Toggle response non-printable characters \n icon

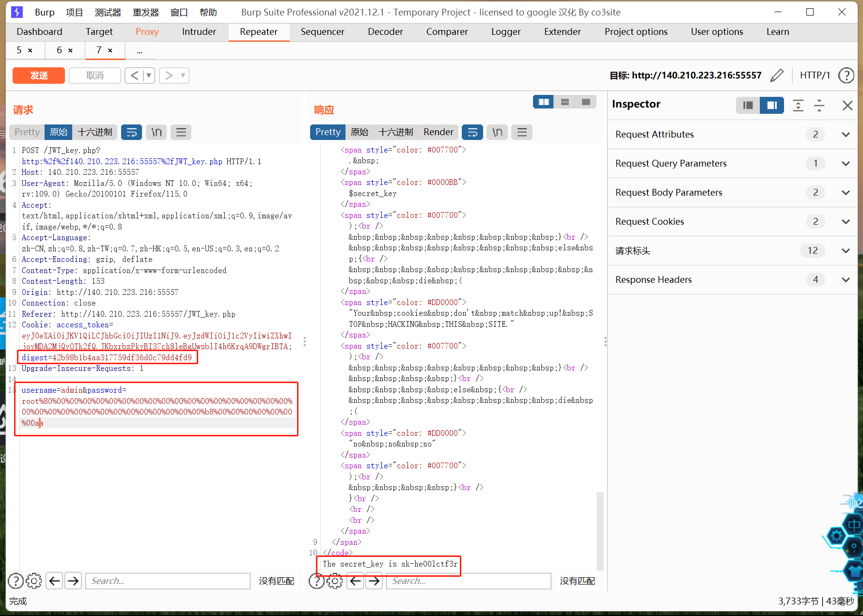coord(497,132)
